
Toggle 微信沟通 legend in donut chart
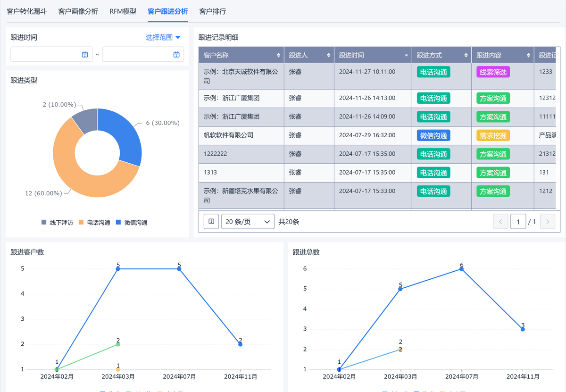(131, 223)
